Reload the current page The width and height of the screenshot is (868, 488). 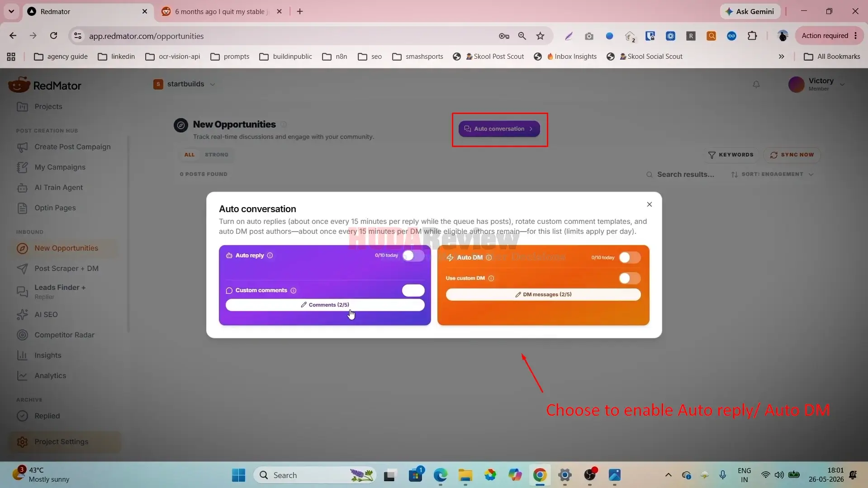click(53, 36)
